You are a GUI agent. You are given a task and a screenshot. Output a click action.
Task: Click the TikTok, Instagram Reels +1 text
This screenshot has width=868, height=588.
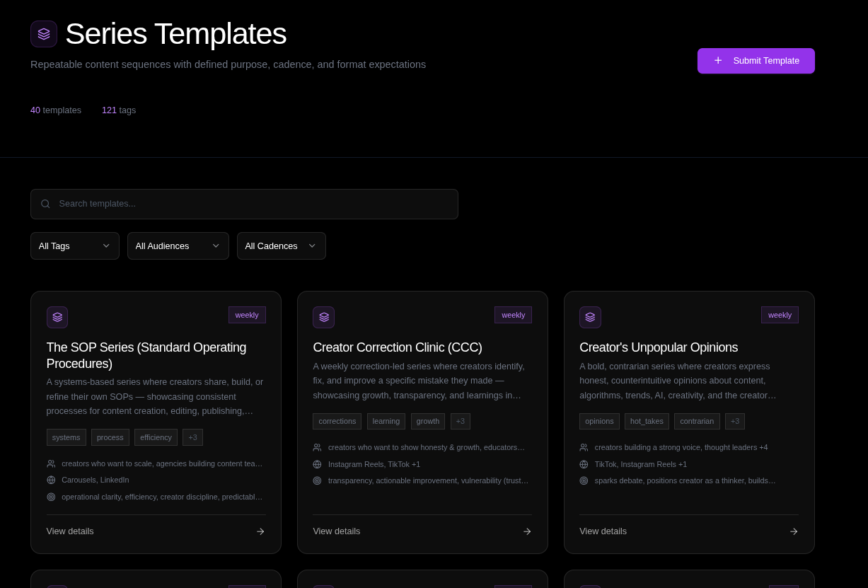tap(641, 464)
